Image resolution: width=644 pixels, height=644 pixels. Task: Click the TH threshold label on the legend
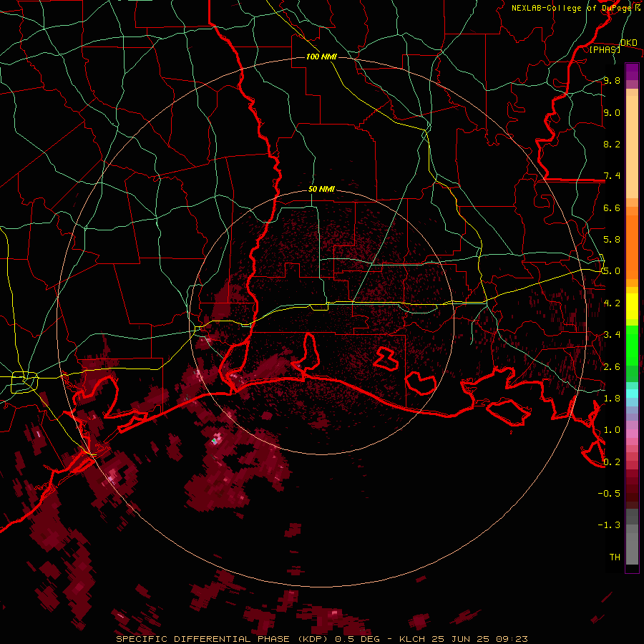[615, 557]
